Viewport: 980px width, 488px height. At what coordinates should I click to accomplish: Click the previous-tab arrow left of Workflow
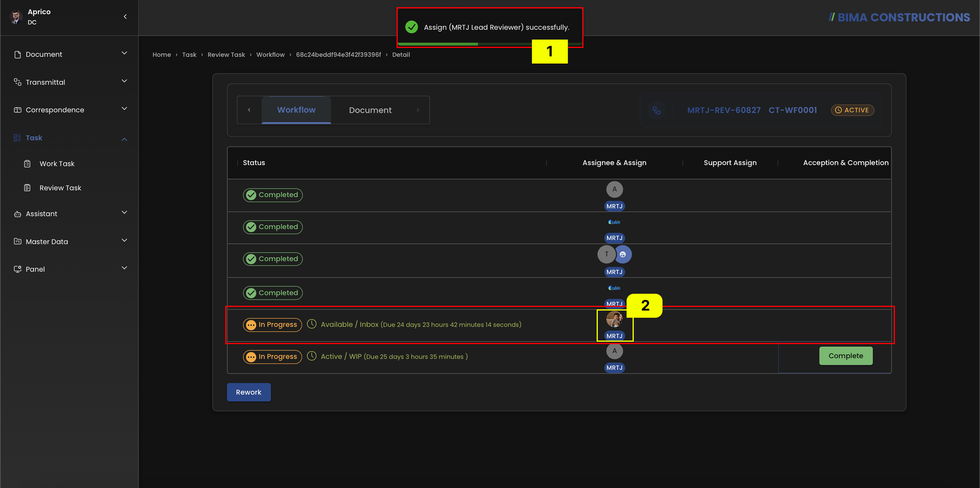(x=249, y=110)
